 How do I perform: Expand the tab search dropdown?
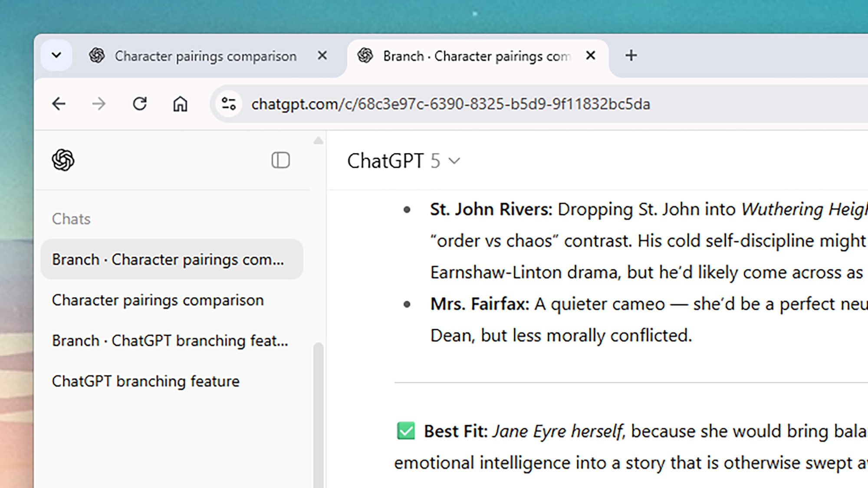coord(56,56)
